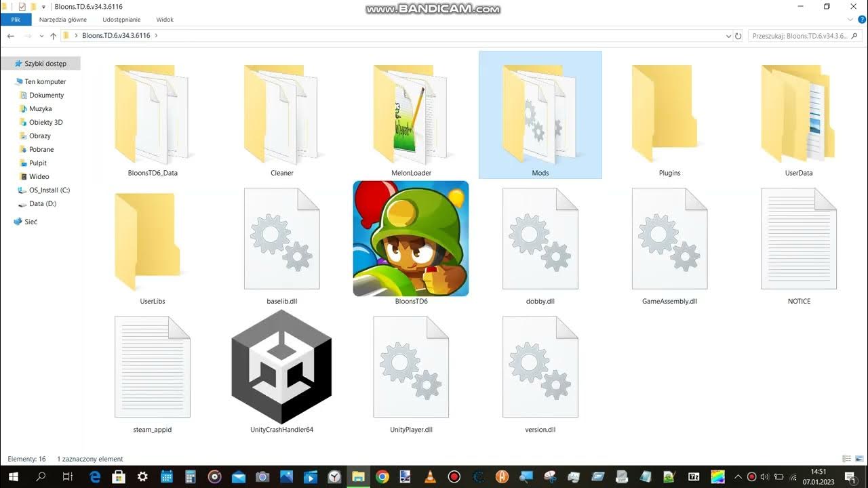Open 7-Zip from taskbar
This screenshot has height=488, width=868.
694,476
